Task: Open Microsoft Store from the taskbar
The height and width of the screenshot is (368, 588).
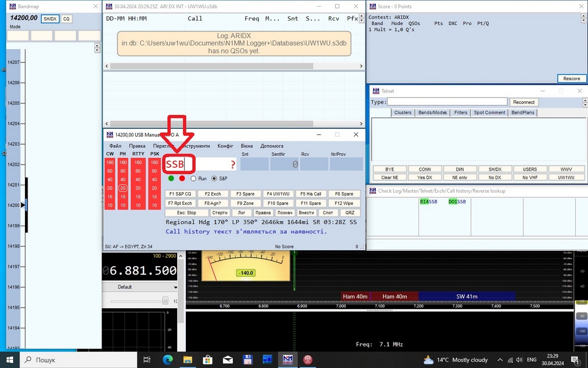Action: [207, 360]
